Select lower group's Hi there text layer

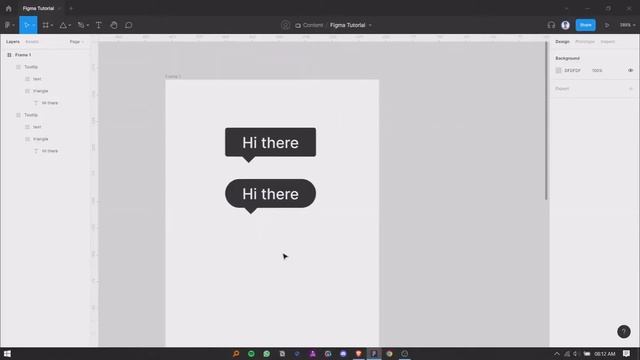(50, 151)
